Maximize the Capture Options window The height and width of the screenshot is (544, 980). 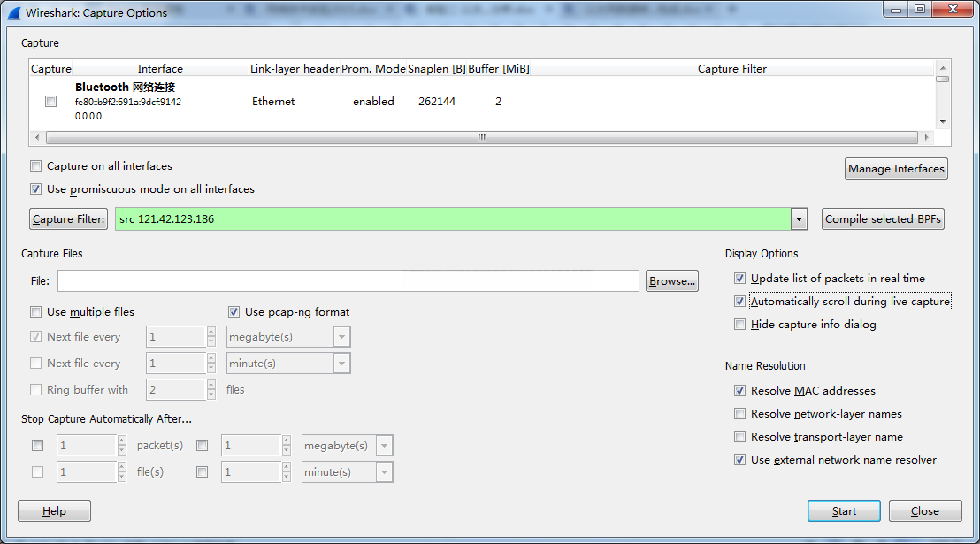(x=920, y=9)
